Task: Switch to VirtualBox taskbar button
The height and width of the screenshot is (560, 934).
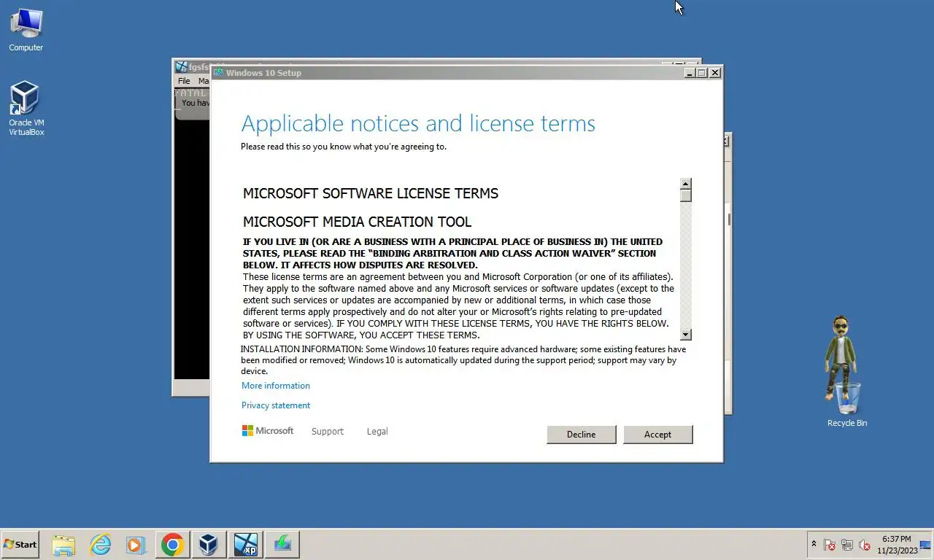Action: click(x=209, y=545)
